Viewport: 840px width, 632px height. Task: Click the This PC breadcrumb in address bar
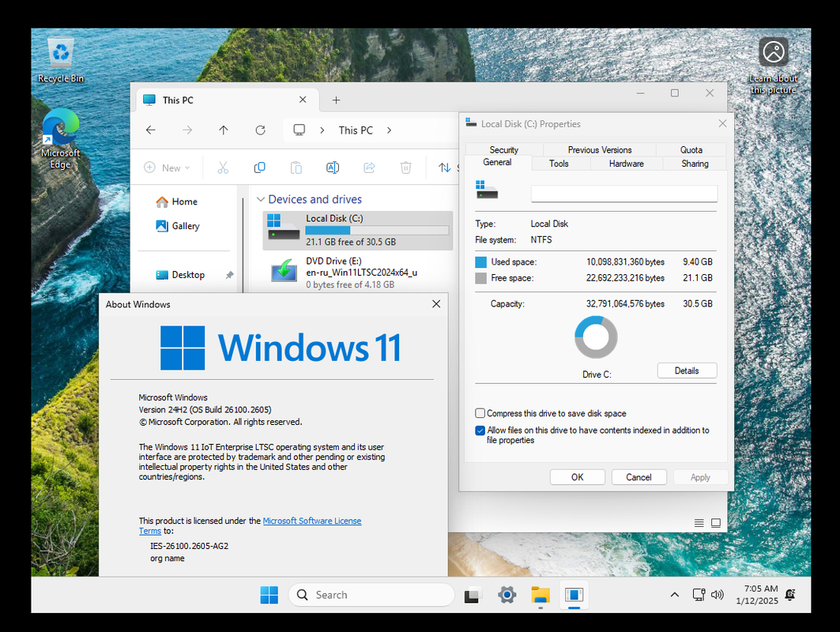[356, 130]
